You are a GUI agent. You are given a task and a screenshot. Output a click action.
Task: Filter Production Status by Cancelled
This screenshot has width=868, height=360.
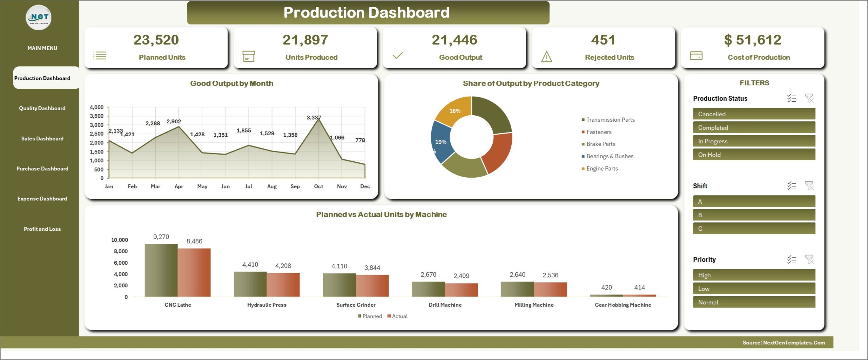point(754,114)
